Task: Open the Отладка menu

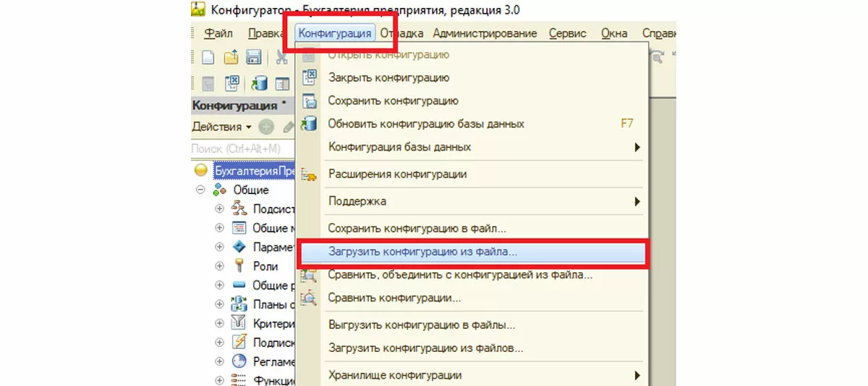Action: 401,33
